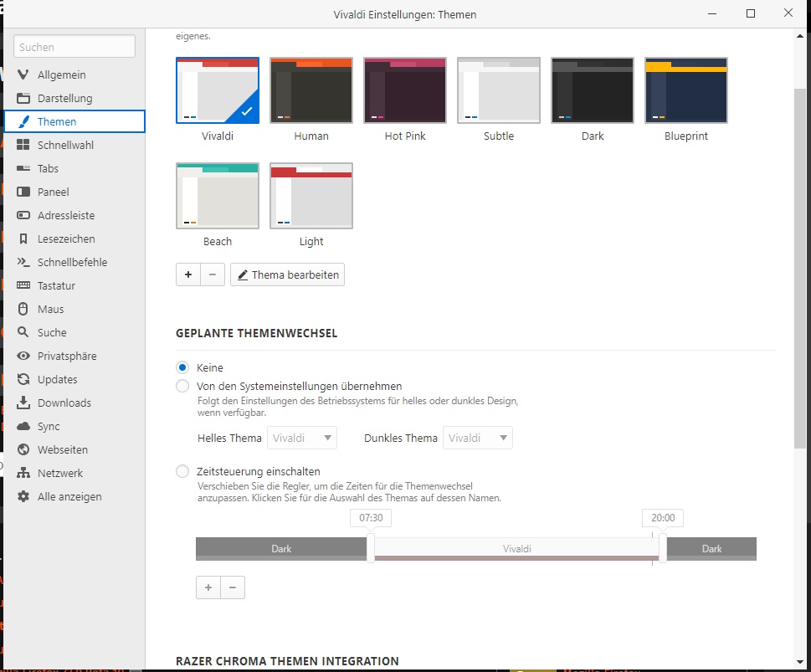Click the Updates refresh icon
Screen dimensions: 811x672
point(23,379)
